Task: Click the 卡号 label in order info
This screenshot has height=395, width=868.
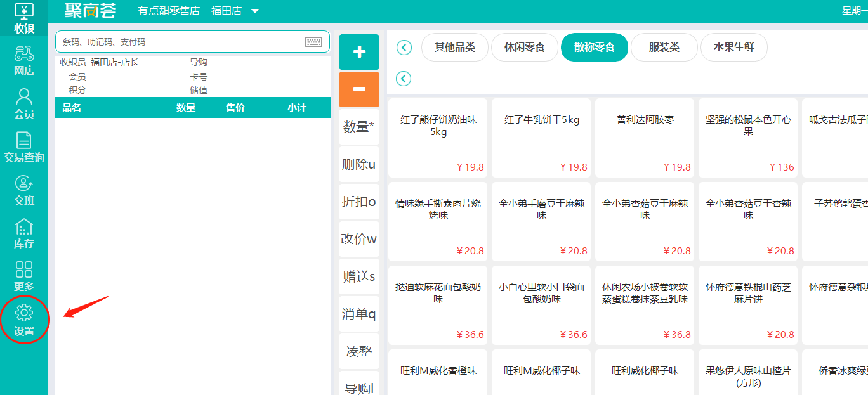Action: tap(199, 76)
